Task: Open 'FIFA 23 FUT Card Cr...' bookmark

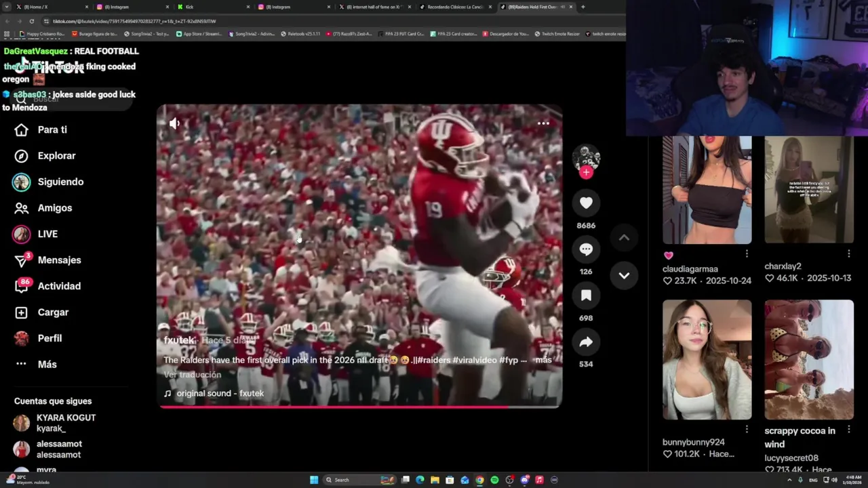Action: tap(401, 34)
